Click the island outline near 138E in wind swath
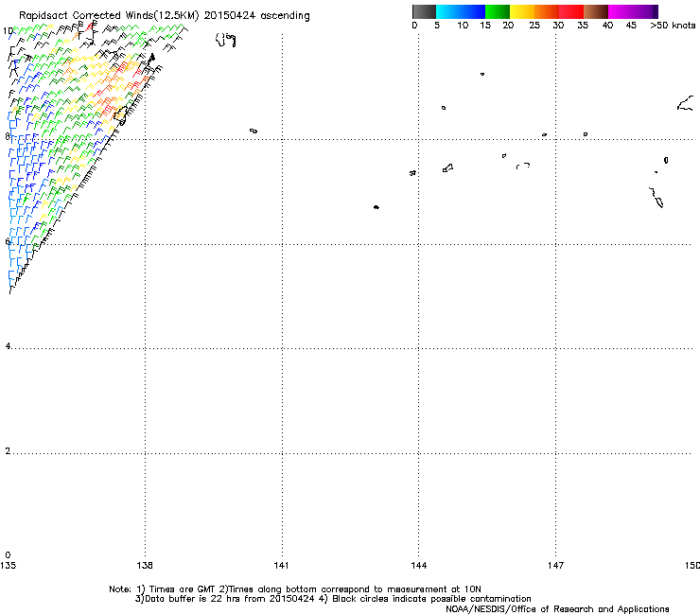Image resolution: width=700 pixels, height=615 pixels. tap(120, 115)
